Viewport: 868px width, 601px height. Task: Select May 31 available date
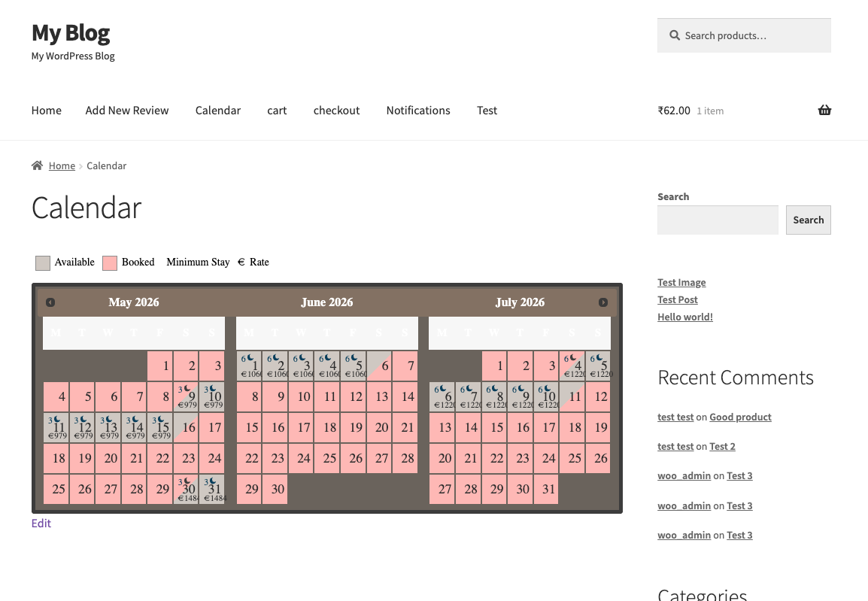212,488
